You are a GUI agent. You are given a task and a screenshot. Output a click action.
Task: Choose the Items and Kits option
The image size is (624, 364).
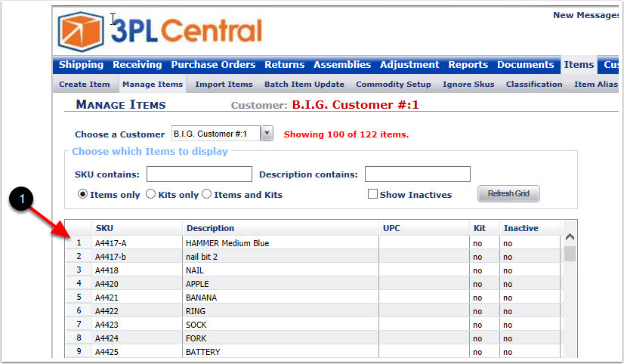[x=207, y=194]
